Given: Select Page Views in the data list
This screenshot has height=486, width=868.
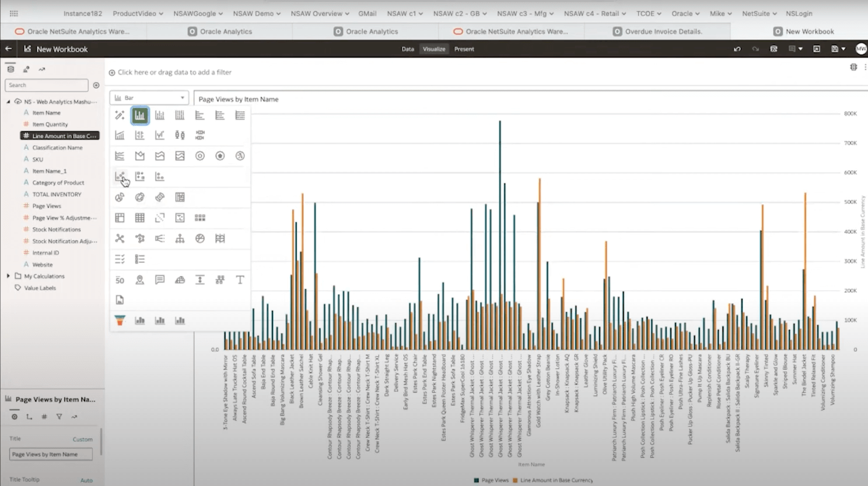Looking at the screenshot, I should click(x=47, y=206).
